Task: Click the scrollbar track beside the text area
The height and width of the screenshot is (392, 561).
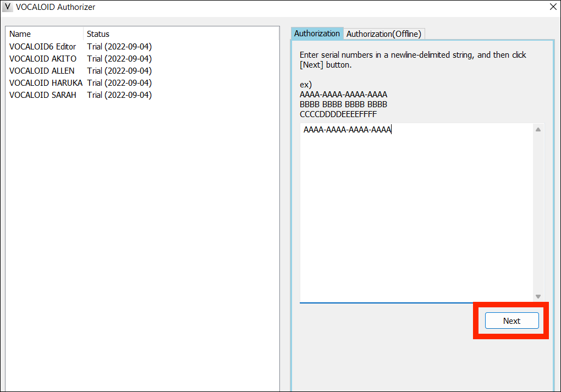Action: [538, 214]
